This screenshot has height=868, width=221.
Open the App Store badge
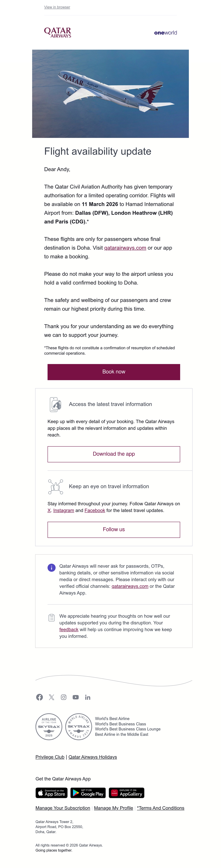click(51, 793)
